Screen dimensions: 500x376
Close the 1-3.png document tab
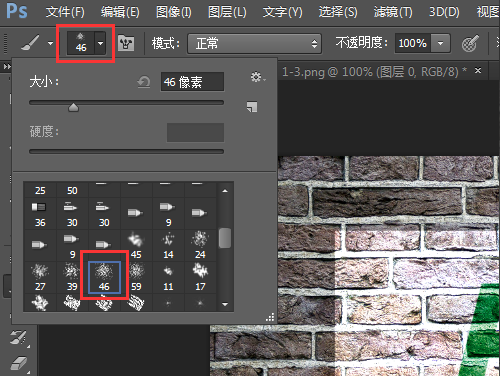[x=478, y=71]
